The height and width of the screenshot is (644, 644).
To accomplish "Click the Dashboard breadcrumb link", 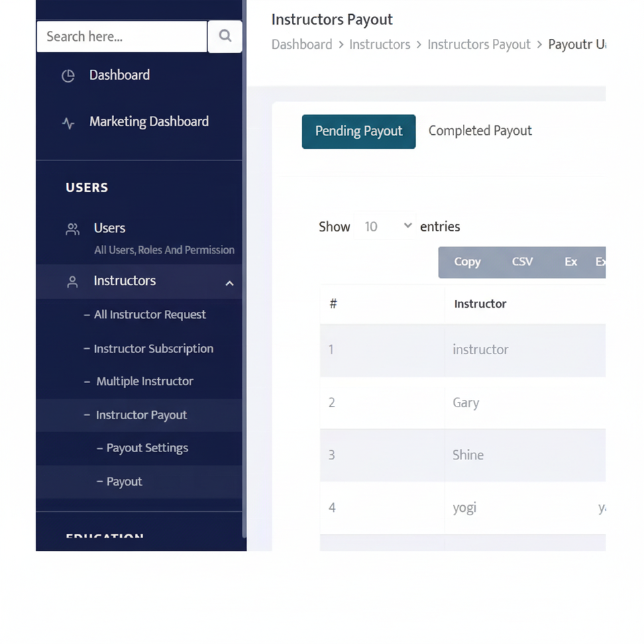I will 301,45.
